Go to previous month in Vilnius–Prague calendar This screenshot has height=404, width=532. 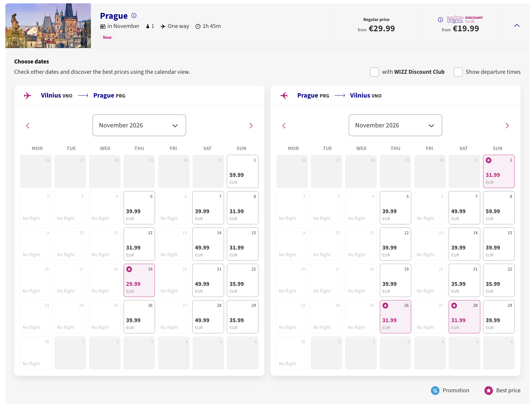pyautogui.click(x=28, y=126)
